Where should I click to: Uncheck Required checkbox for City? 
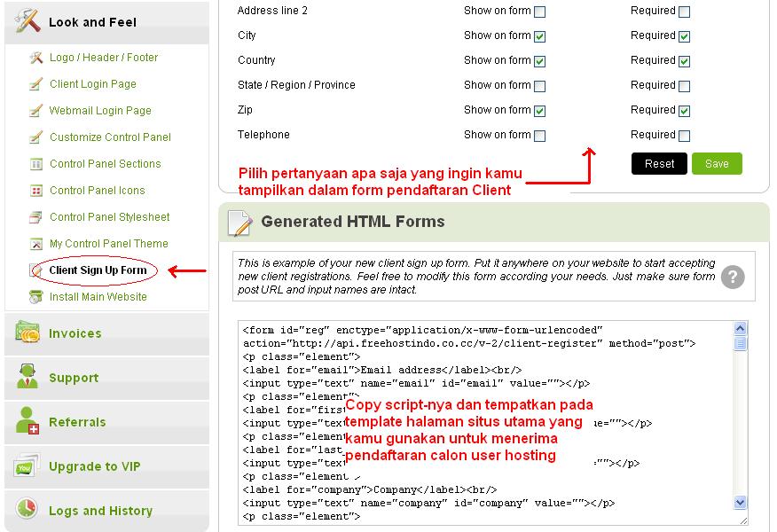685,36
